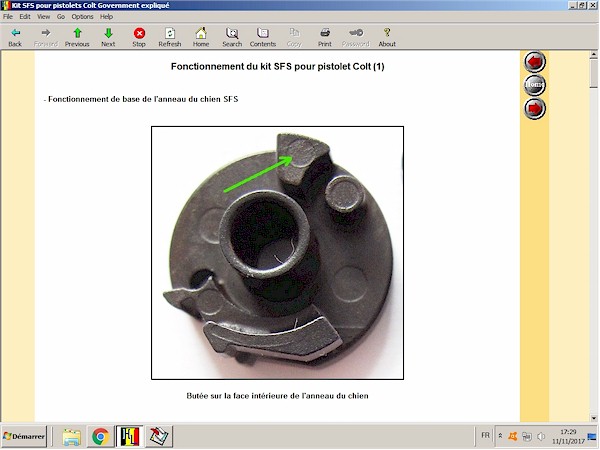Image resolution: width=600 pixels, height=450 pixels.
Task: Open the View menu
Action: [43, 16]
